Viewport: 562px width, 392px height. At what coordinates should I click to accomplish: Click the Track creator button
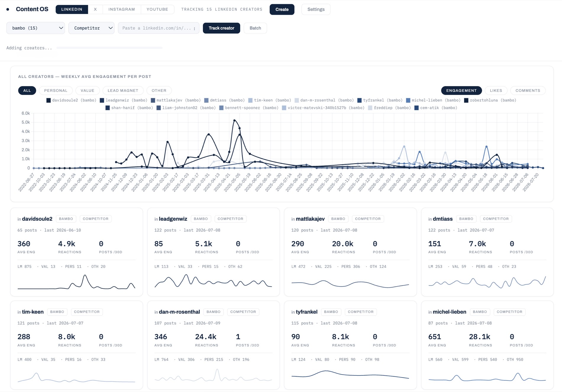221,28
